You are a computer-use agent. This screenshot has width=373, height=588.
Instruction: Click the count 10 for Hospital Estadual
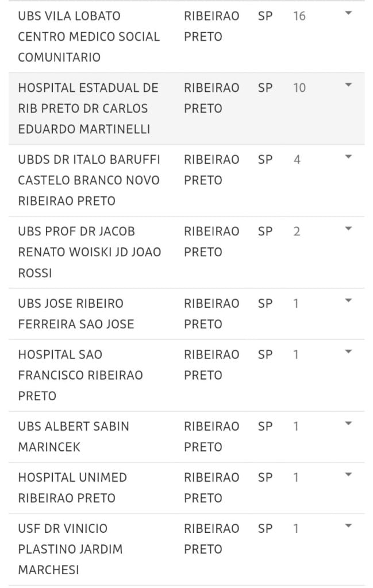(x=299, y=88)
